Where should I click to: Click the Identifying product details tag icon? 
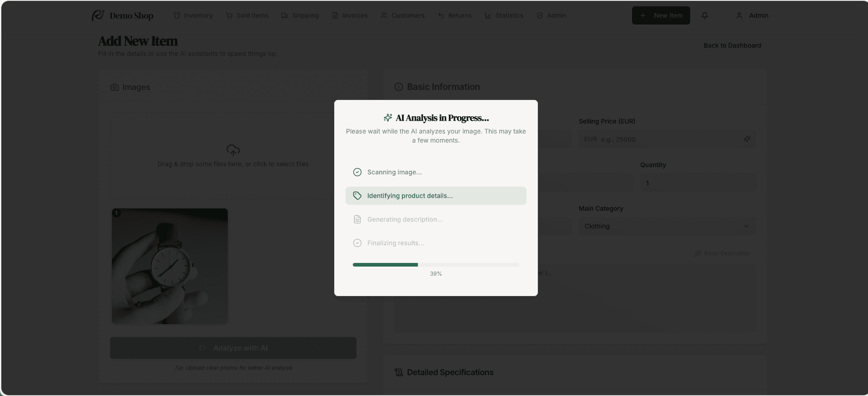(357, 196)
